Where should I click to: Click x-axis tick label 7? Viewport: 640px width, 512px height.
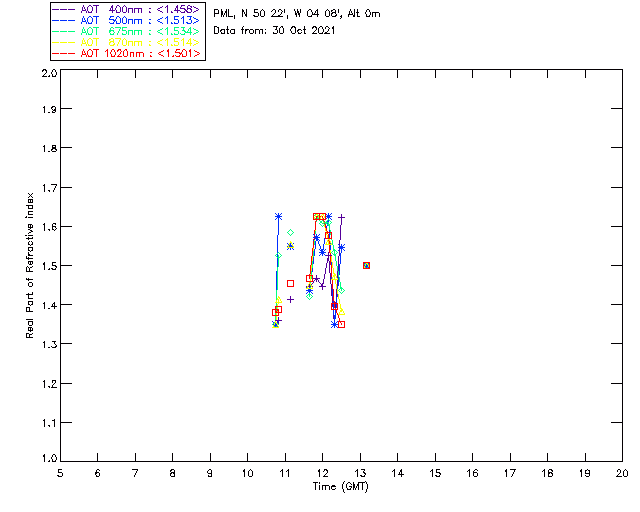135,473
